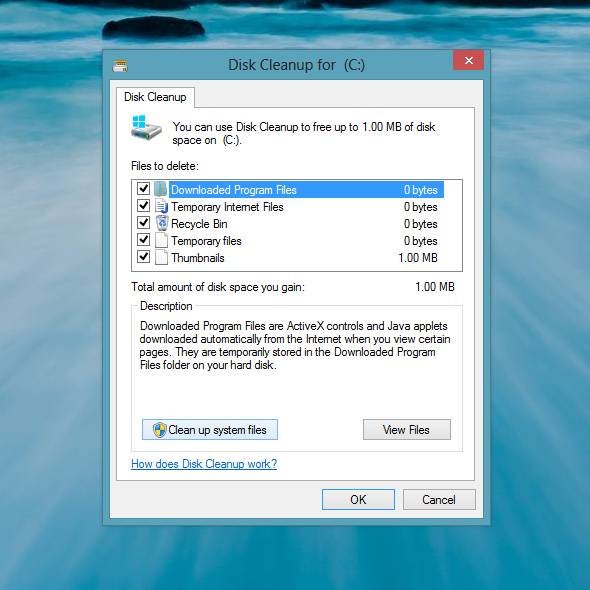Image resolution: width=590 pixels, height=590 pixels.
Task: Toggle the Recycle Bin checkbox
Action: 143,222
